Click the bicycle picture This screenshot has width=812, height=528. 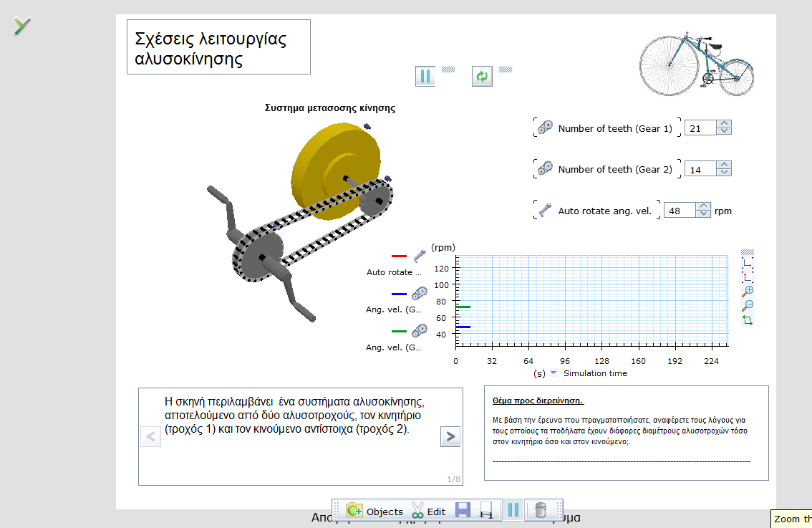pos(697,64)
